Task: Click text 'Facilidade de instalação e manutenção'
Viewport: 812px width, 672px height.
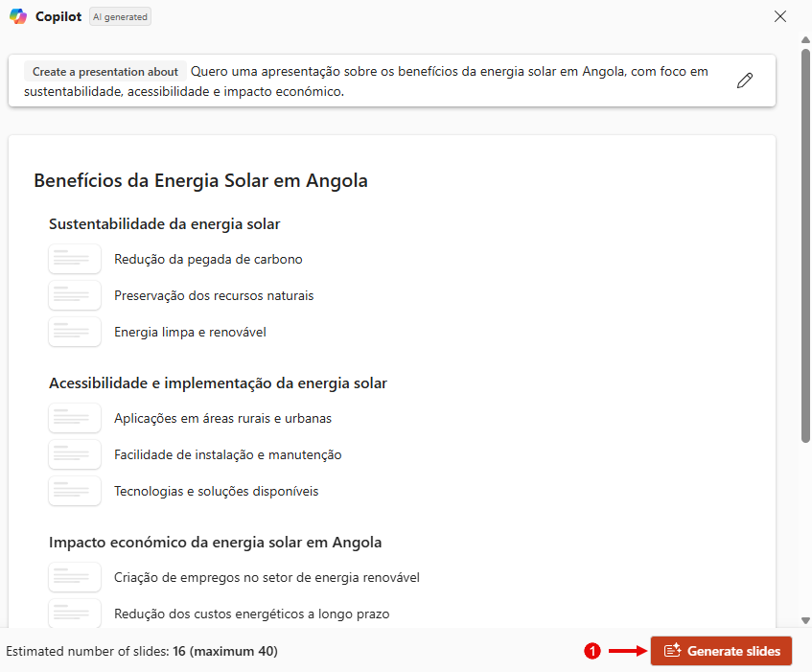Action: pos(228,454)
